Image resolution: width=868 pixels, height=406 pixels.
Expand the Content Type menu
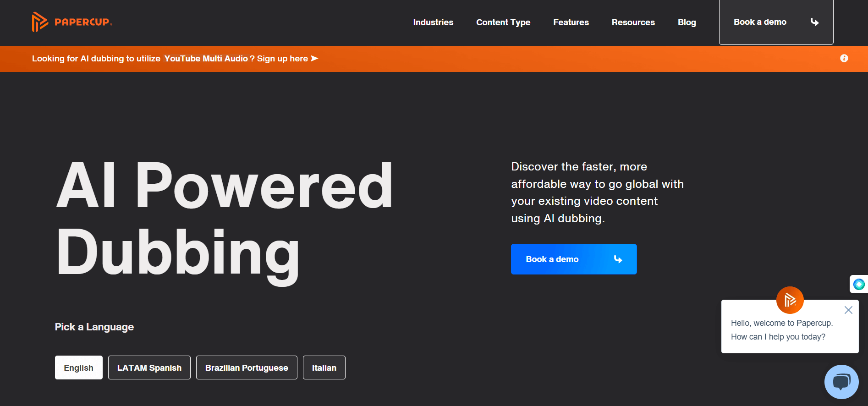click(x=503, y=22)
